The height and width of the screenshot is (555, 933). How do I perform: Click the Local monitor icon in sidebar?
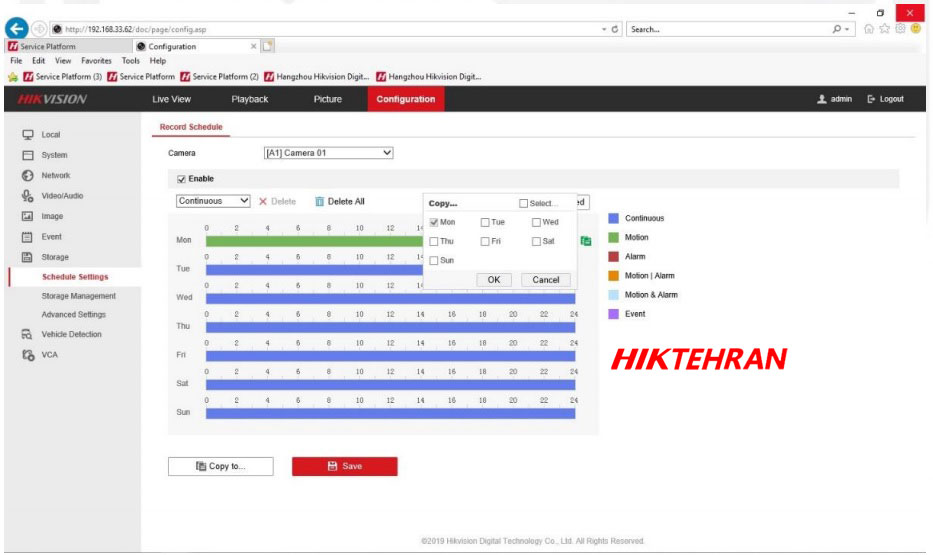click(27, 134)
